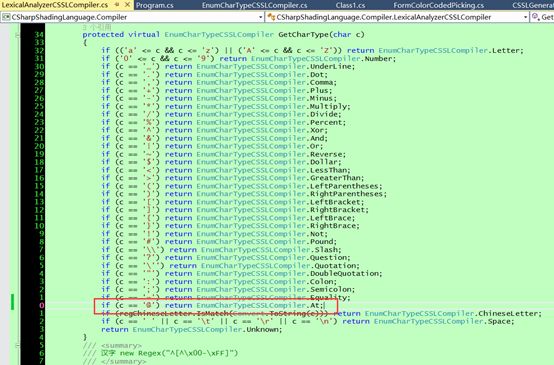The width and height of the screenshot is (554, 365).
Task: Click the Divide enum member
Action: (324, 114)
